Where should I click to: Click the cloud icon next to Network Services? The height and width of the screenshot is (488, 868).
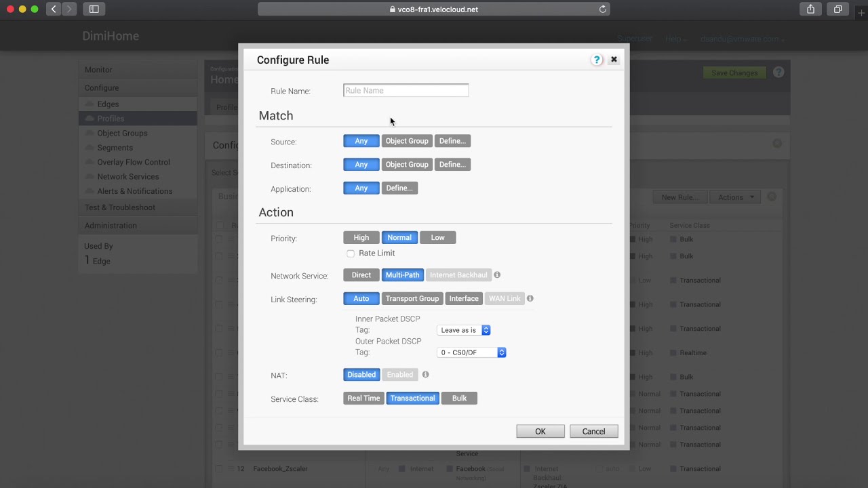tap(90, 177)
